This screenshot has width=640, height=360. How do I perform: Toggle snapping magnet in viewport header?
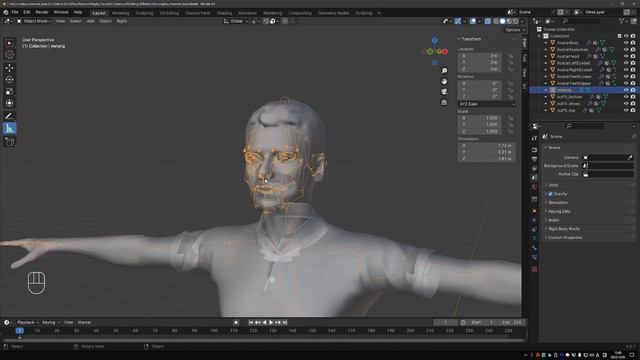(266, 21)
